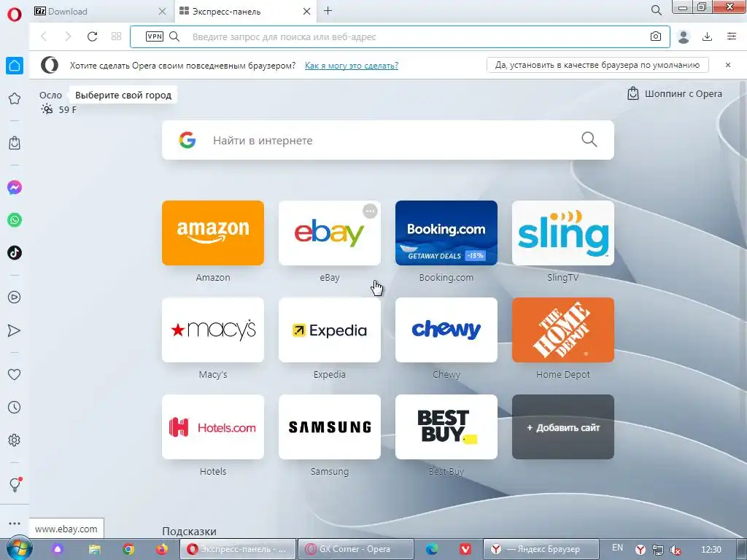Viewport: 747px width, 560px height.
Task: Click the search magnifier in Google box
Action: (589, 139)
